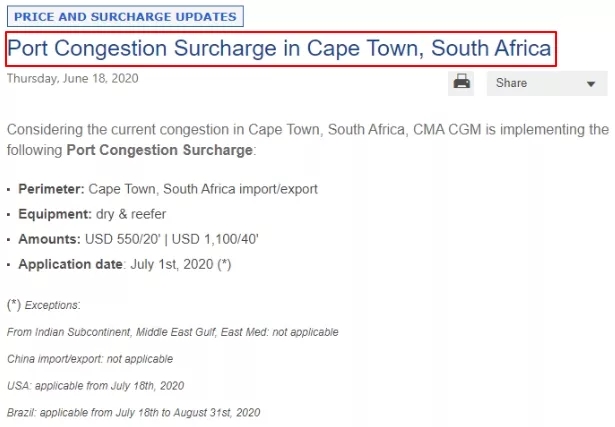This screenshot has height=427, width=615.
Task: Click the China import/export exception line
Action: coord(90,358)
